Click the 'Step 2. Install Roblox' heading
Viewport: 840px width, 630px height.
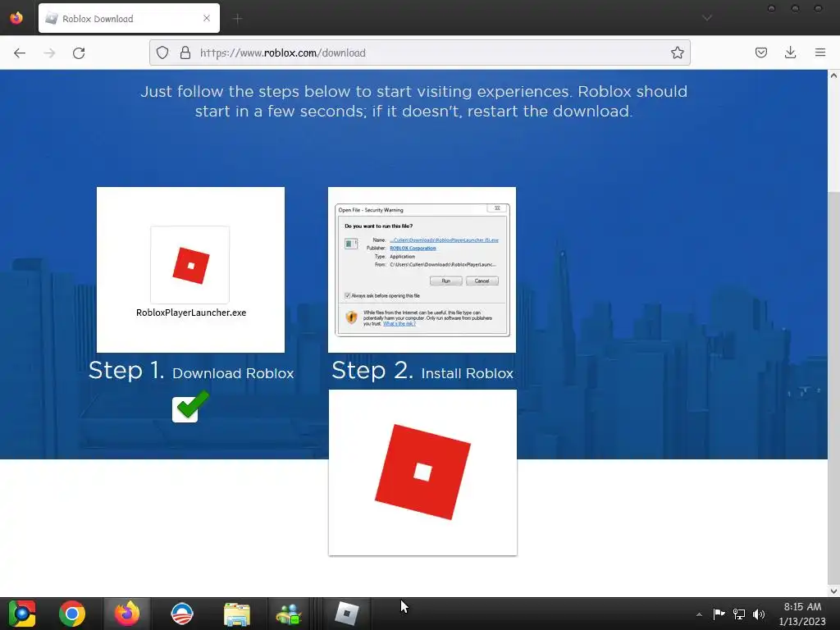[422, 371]
